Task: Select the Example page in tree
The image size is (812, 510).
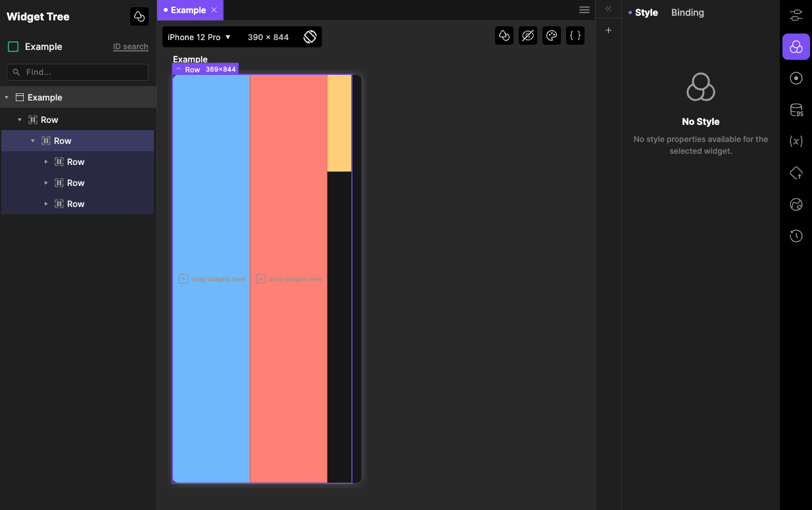Action: click(78, 97)
